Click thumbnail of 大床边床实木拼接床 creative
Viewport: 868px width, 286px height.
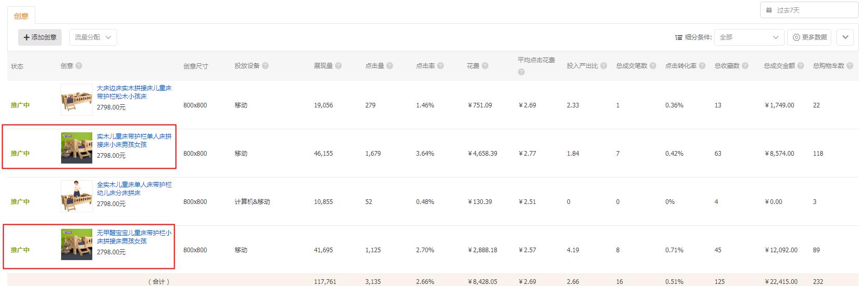point(77,100)
